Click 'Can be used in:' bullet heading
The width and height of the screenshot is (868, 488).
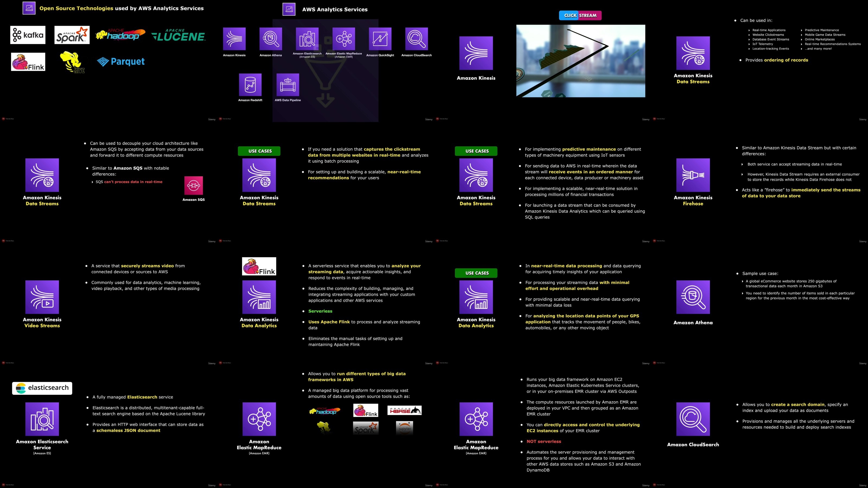[x=756, y=20]
